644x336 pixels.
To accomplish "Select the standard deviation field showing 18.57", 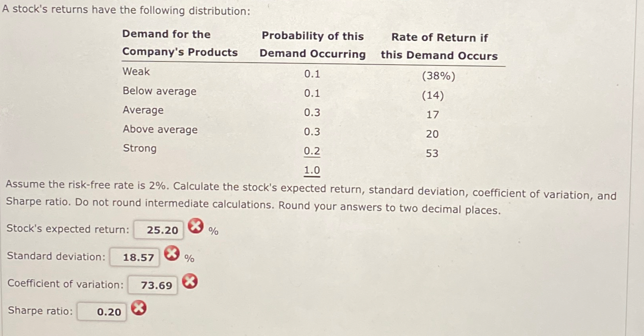I will (x=134, y=257).
